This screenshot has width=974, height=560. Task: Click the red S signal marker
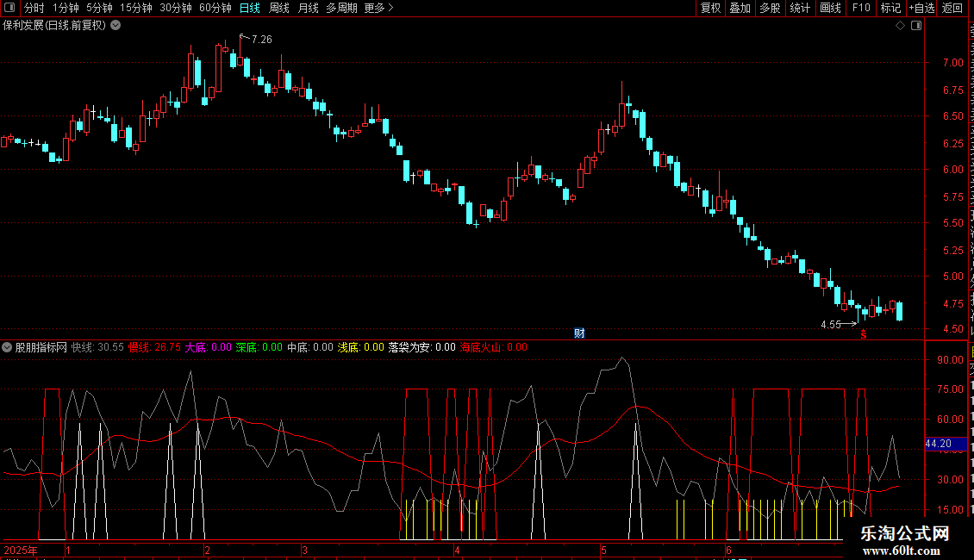(x=864, y=335)
